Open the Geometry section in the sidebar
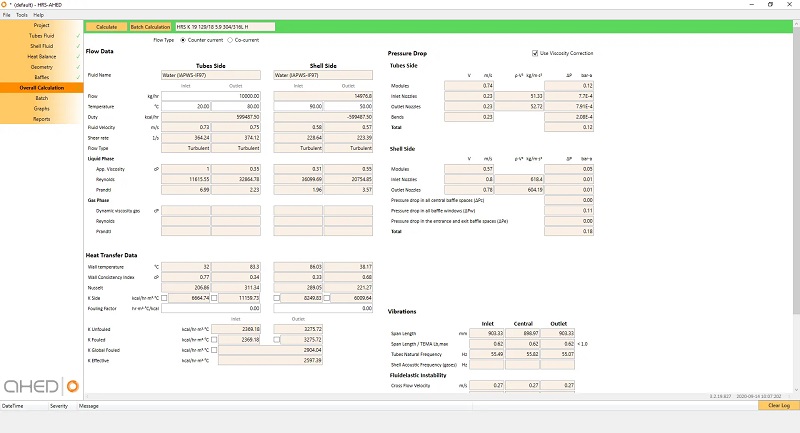The image size is (800, 433). pos(41,67)
